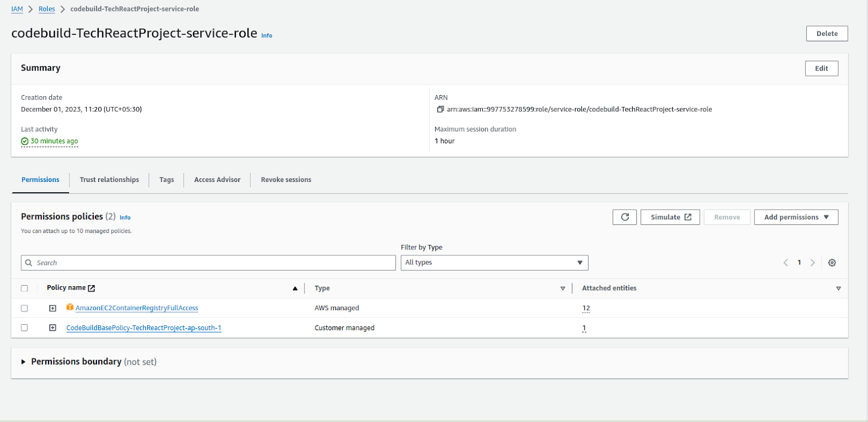The width and height of the screenshot is (868, 422).
Task: Expand the CodeBuildBasePolicy-TechReactProject policy row
Action: point(53,327)
